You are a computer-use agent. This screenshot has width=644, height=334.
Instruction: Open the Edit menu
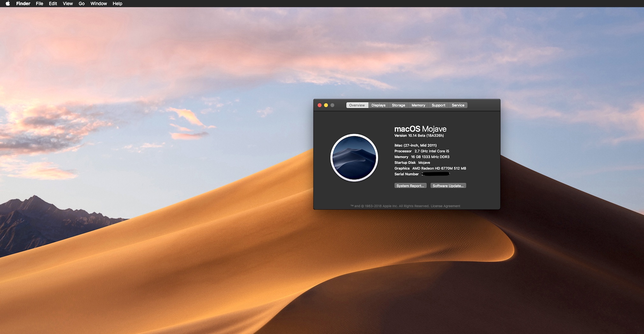click(x=53, y=4)
